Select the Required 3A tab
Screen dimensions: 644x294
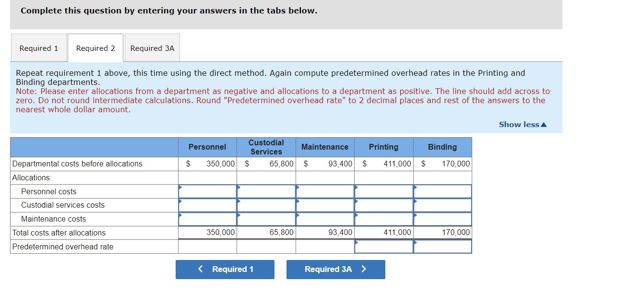(152, 48)
